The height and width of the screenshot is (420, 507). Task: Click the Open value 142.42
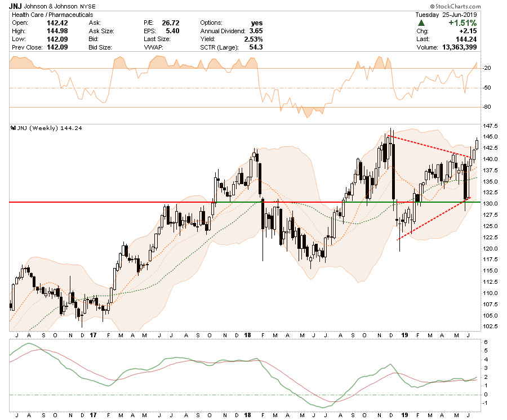(57, 23)
